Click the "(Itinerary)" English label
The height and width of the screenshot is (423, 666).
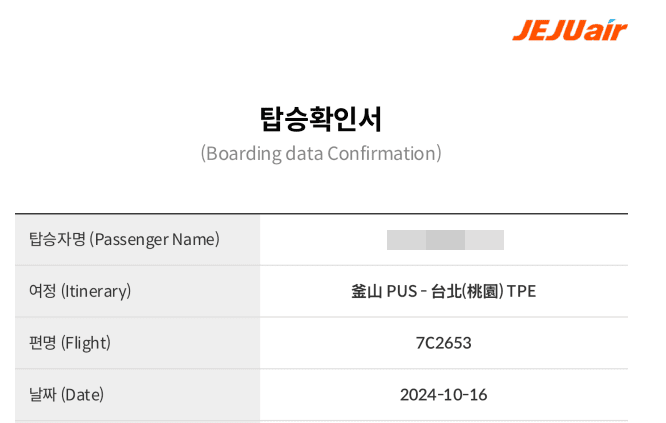click(x=96, y=291)
